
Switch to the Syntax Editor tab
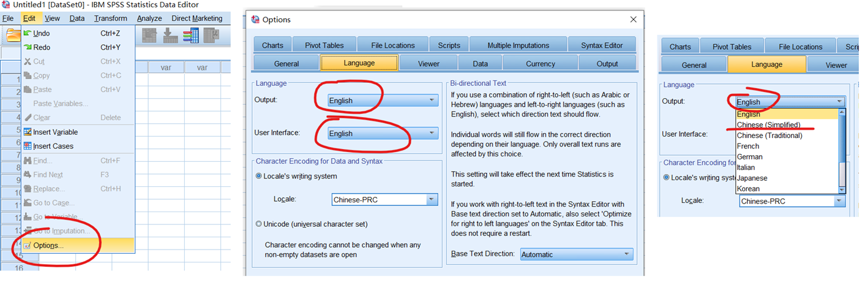coord(601,45)
